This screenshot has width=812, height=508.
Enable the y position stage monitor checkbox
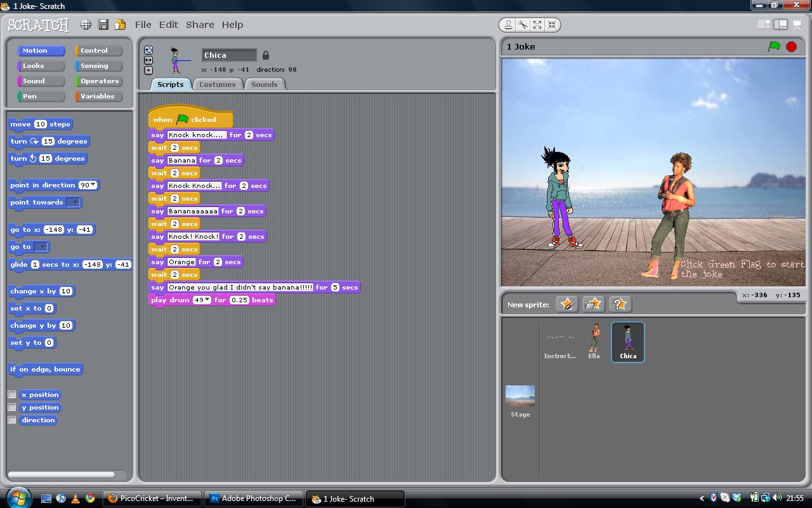tap(11, 408)
